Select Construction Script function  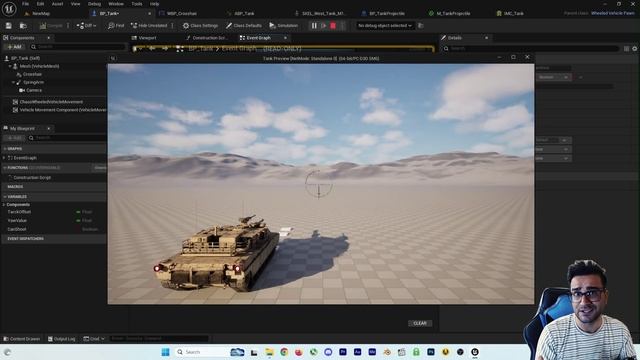[x=32, y=178]
